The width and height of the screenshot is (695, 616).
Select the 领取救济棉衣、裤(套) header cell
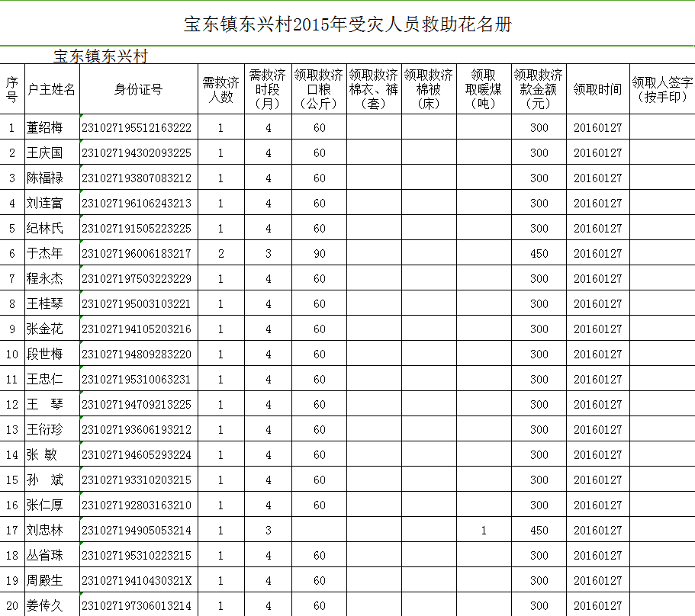pos(374,89)
